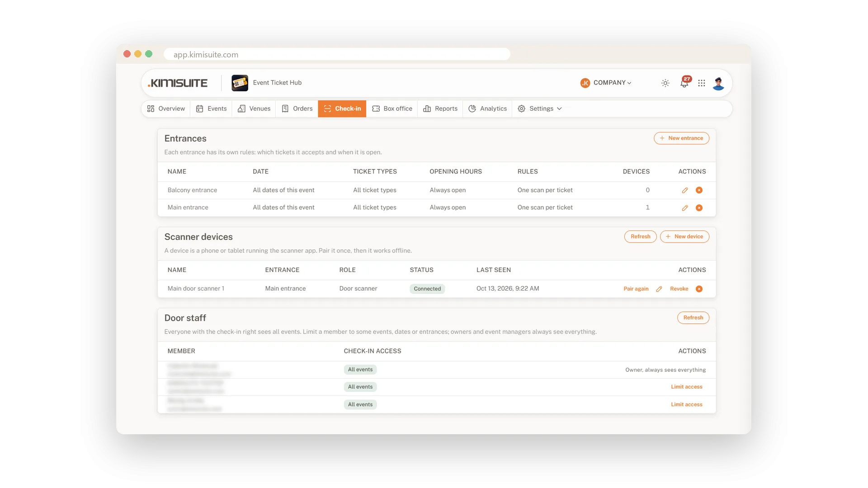Select the Balcony entrance name cell

[192, 190]
